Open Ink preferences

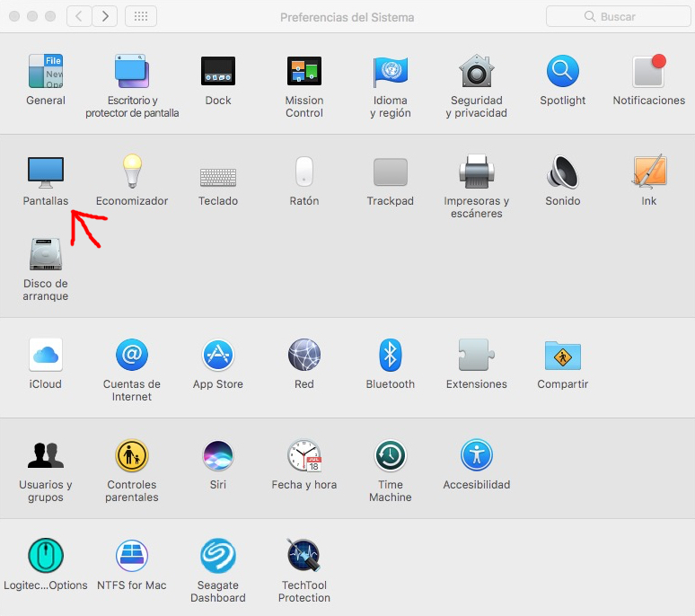(649, 172)
